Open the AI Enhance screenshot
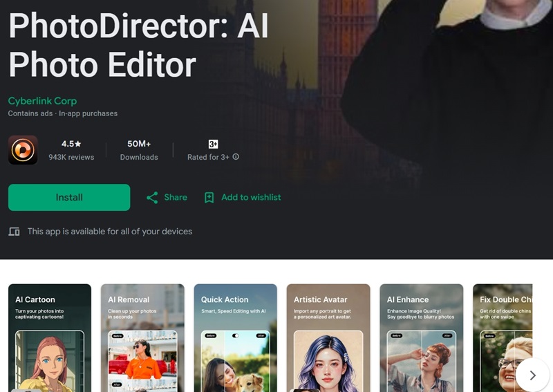Screen dimensions: 553x392 click(422, 338)
